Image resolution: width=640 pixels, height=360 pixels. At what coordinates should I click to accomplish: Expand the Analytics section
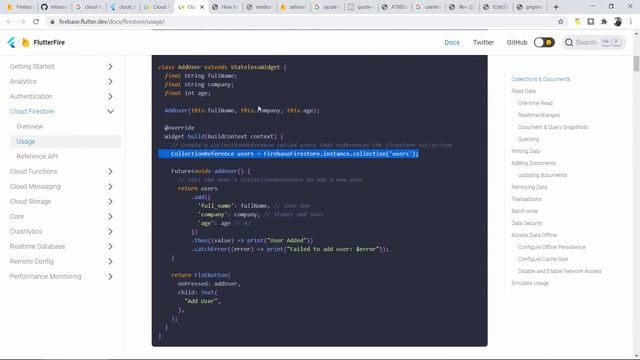point(110,82)
